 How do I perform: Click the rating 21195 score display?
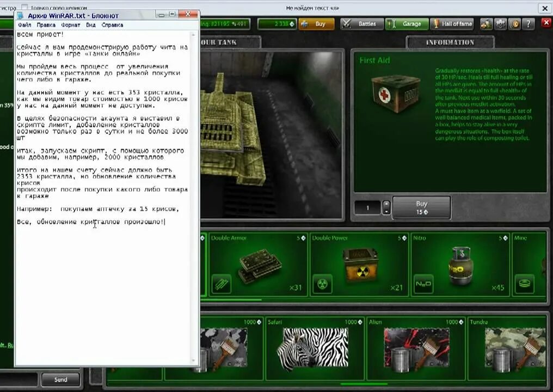point(225,24)
